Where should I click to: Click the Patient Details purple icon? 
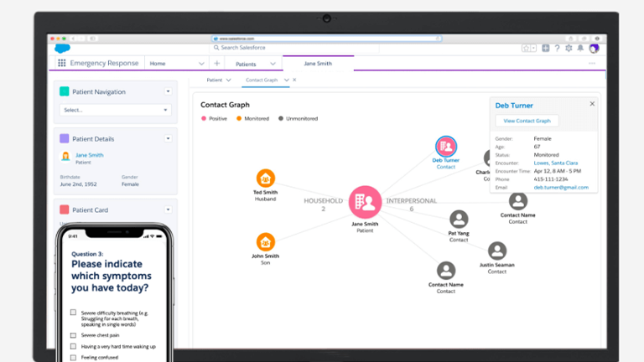click(64, 139)
